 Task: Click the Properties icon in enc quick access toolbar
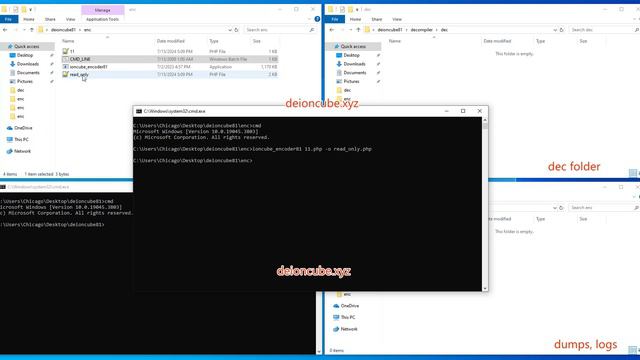coord(15,9)
